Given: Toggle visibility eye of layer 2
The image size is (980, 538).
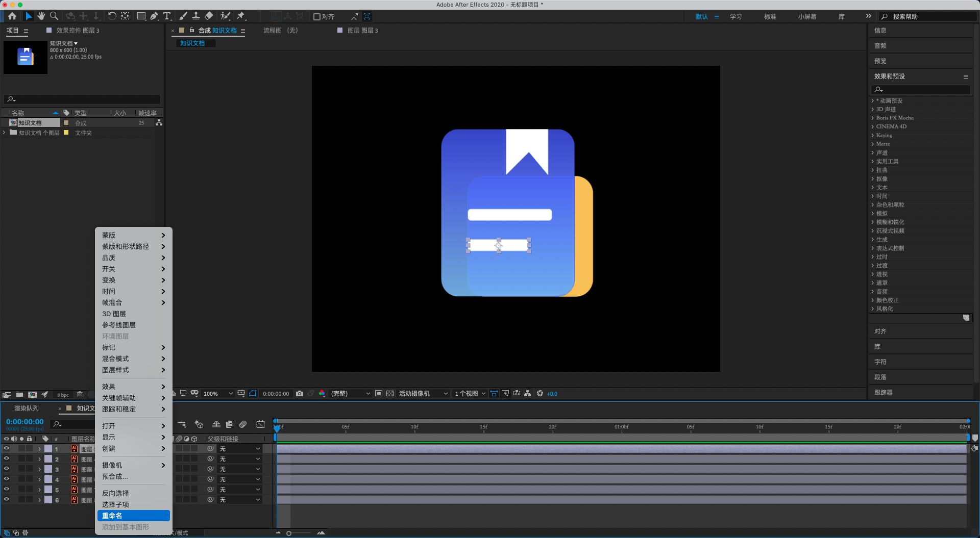Looking at the screenshot, I should click(7, 458).
